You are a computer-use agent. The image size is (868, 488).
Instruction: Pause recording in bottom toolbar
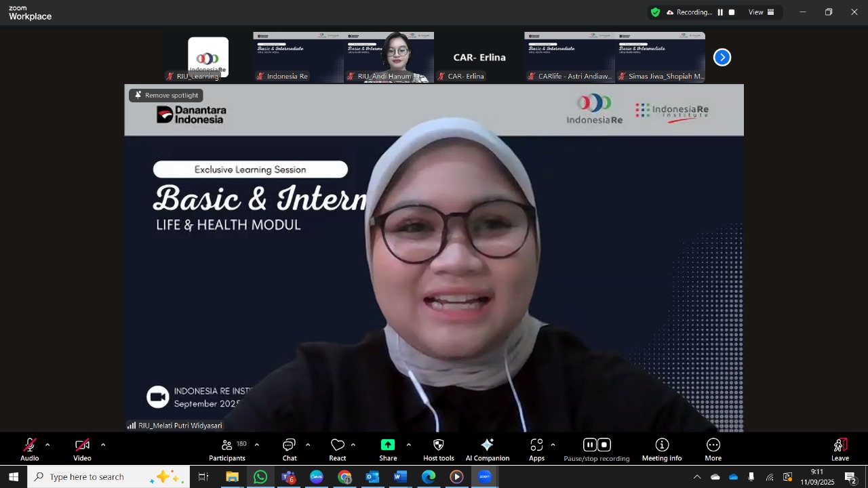590,445
